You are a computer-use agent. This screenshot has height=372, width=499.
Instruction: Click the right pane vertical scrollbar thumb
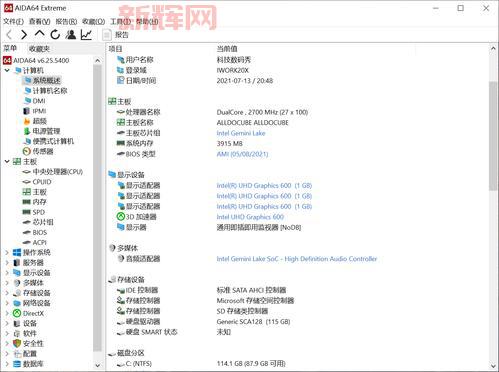click(x=493, y=136)
